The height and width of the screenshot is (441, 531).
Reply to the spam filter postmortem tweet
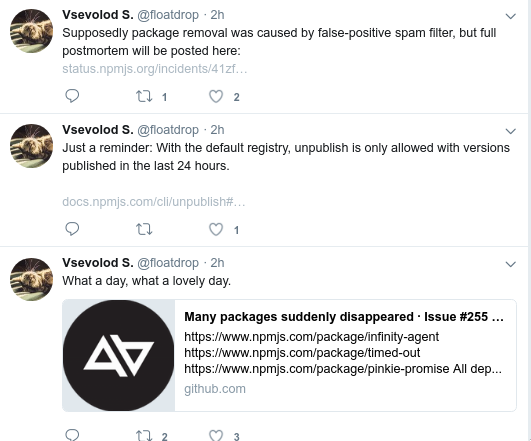(x=72, y=96)
